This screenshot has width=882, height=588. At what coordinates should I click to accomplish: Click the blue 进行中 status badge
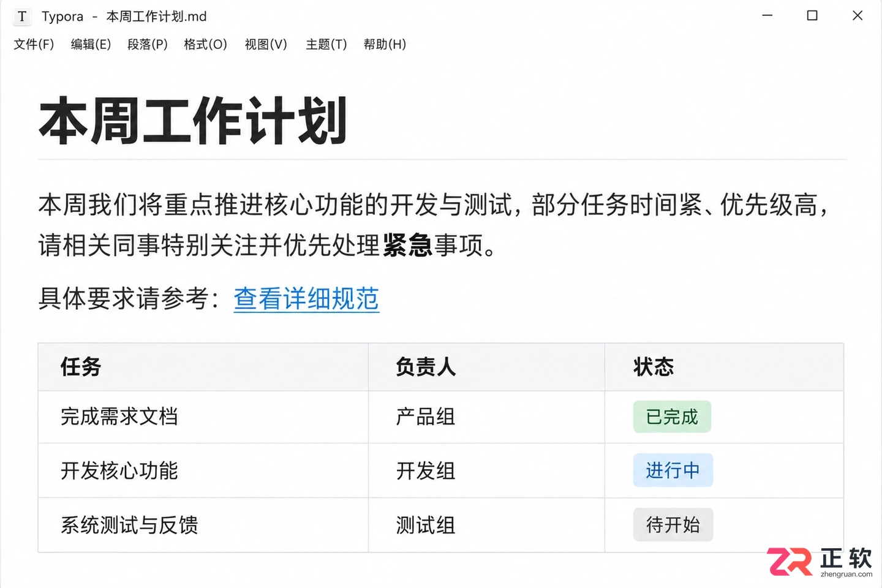pos(673,470)
